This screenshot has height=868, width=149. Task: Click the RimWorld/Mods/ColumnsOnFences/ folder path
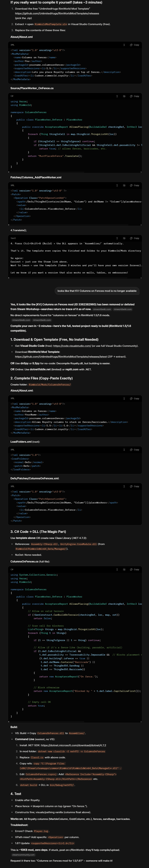49,384
